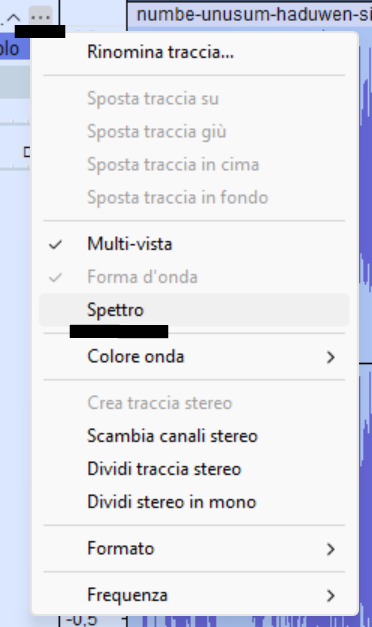Toggle the Forma d'onda checkmark
Screen dimensions: 372x627
pyautogui.click(x=194, y=277)
